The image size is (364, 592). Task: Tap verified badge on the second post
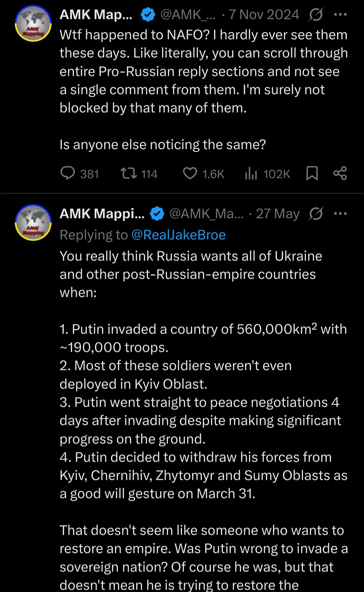(x=157, y=214)
